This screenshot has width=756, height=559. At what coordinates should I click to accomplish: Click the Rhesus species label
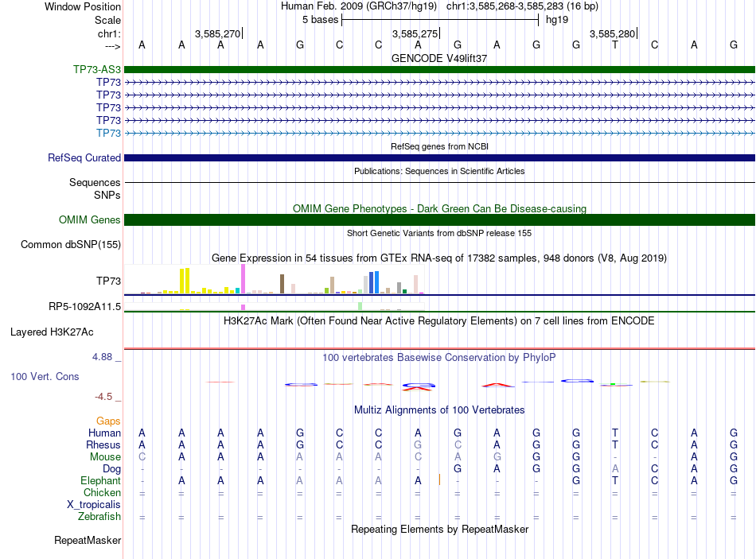point(103,444)
